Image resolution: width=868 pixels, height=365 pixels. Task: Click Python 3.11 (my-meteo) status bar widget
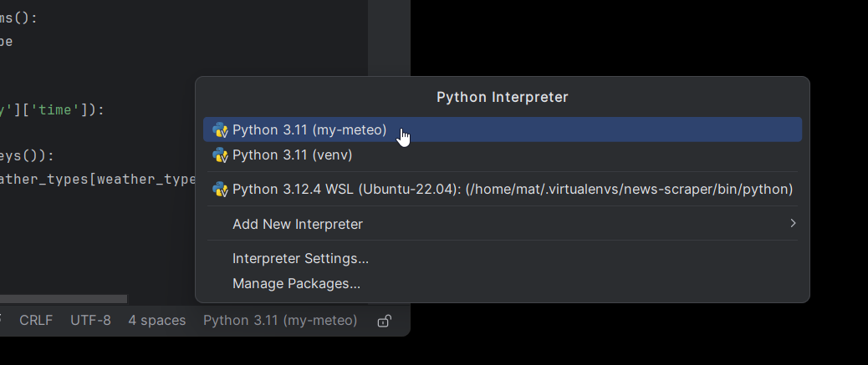280,321
